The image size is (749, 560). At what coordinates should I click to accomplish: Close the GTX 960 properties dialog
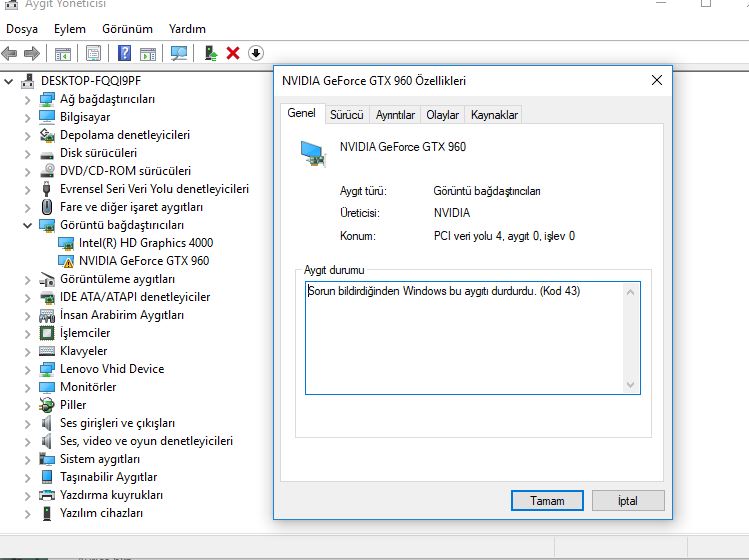(x=657, y=80)
